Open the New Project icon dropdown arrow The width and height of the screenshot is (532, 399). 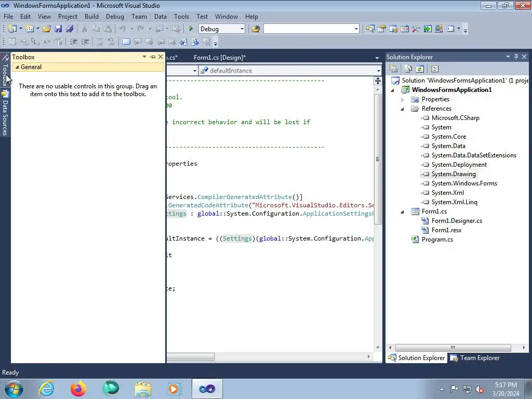click(x=20, y=29)
